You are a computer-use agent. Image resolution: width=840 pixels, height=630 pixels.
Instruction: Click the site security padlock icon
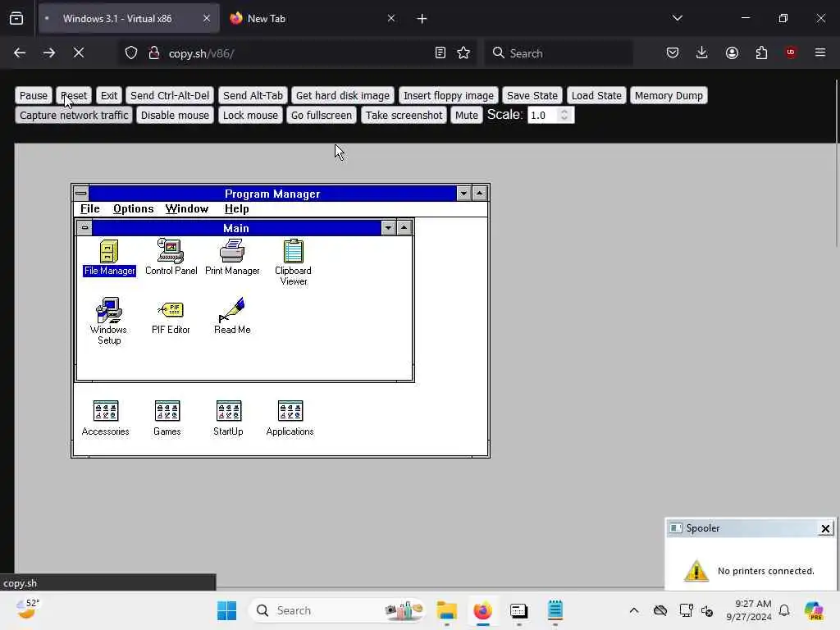(x=153, y=53)
